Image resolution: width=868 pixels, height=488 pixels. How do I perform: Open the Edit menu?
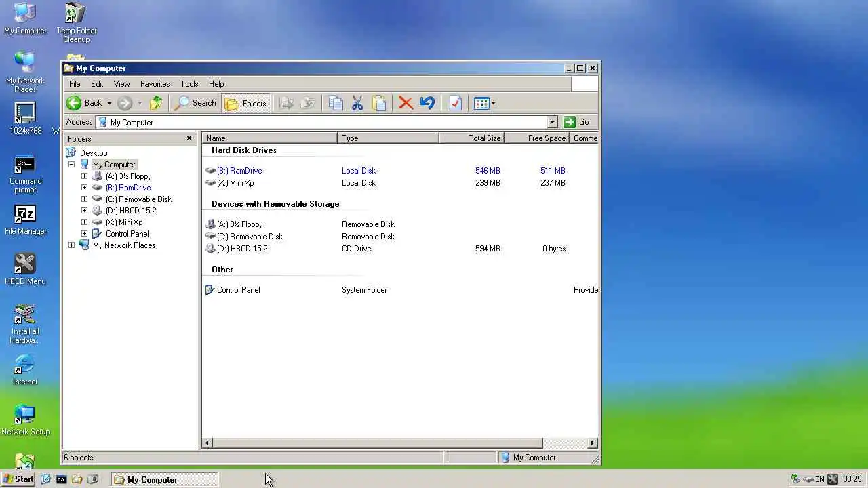click(97, 84)
